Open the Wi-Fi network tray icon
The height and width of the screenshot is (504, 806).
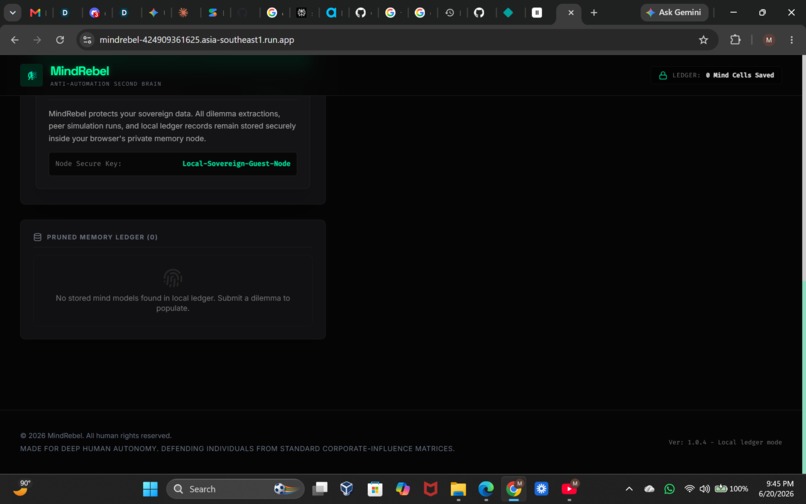[689, 489]
